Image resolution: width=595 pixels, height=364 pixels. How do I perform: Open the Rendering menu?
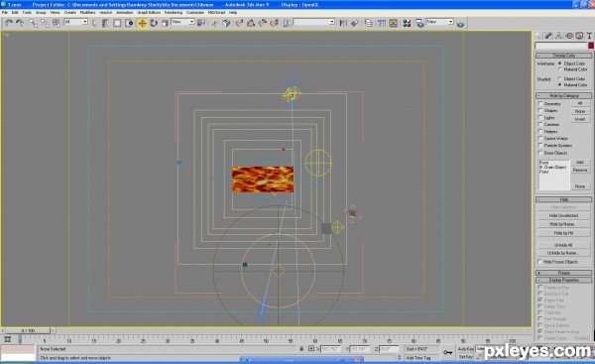click(x=174, y=13)
